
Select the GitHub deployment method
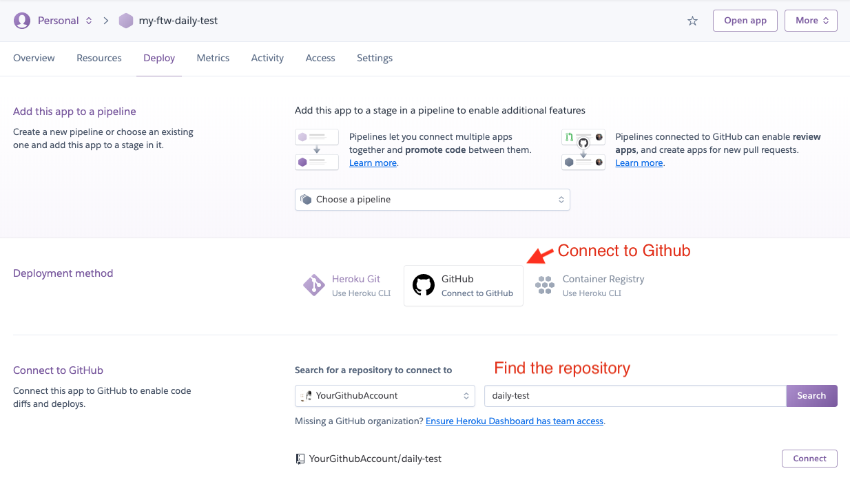pyautogui.click(x=463, y=285)
